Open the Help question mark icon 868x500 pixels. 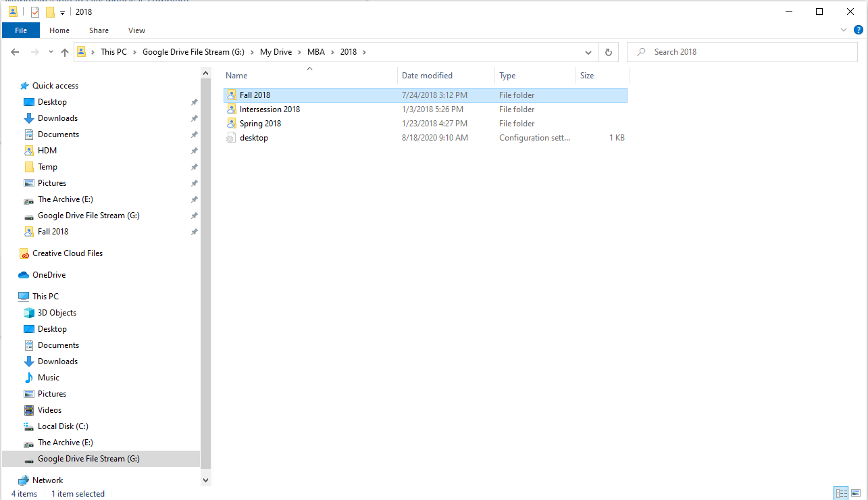tap(858, 30)
